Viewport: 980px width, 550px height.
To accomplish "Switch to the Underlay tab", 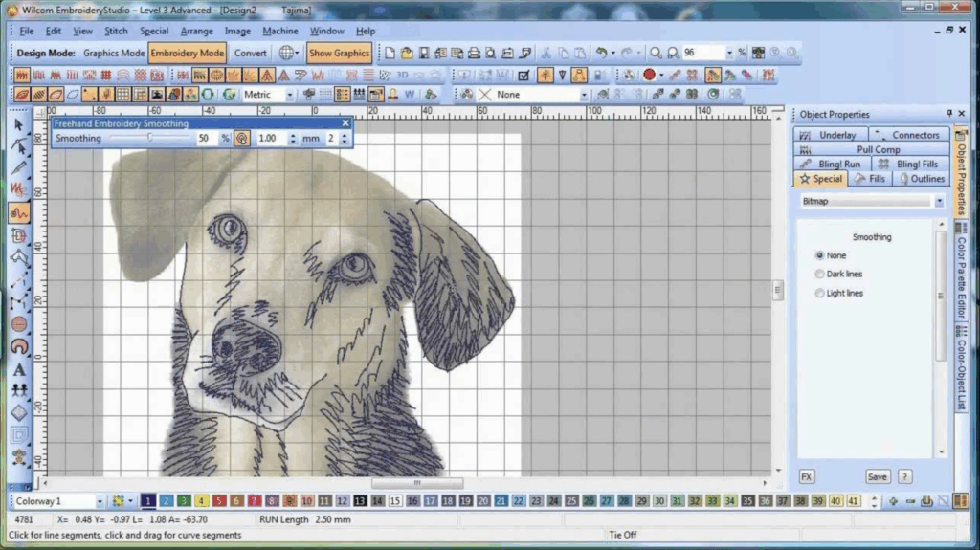I will pos(831,135).
